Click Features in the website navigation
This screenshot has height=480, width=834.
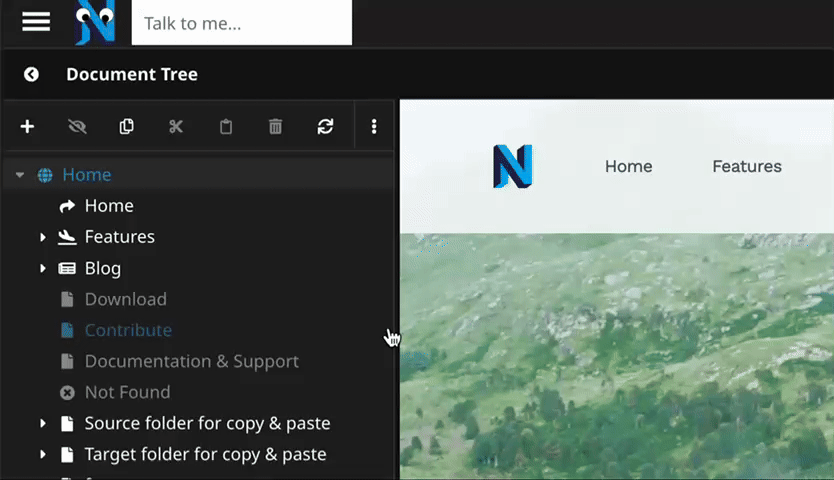[x=746, y=166]
